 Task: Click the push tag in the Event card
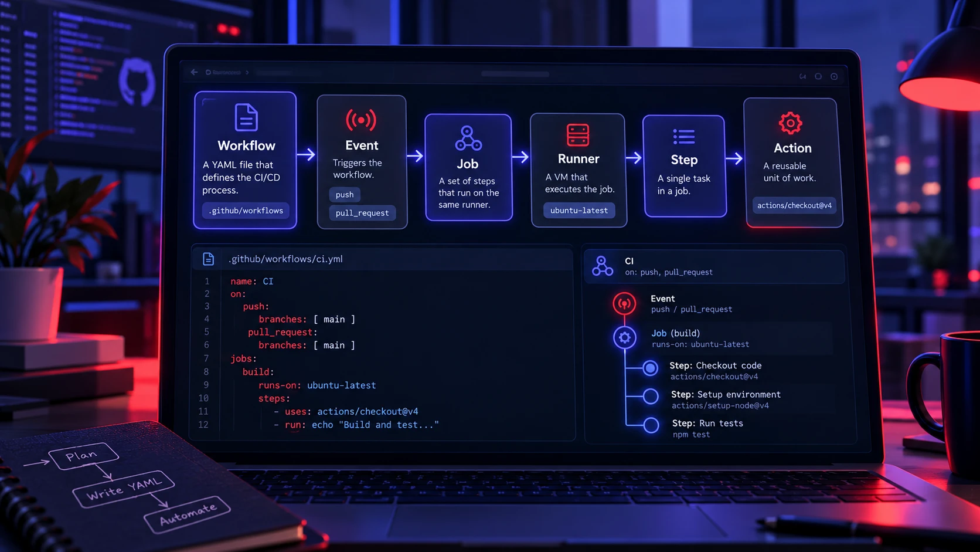pos(345,194)
